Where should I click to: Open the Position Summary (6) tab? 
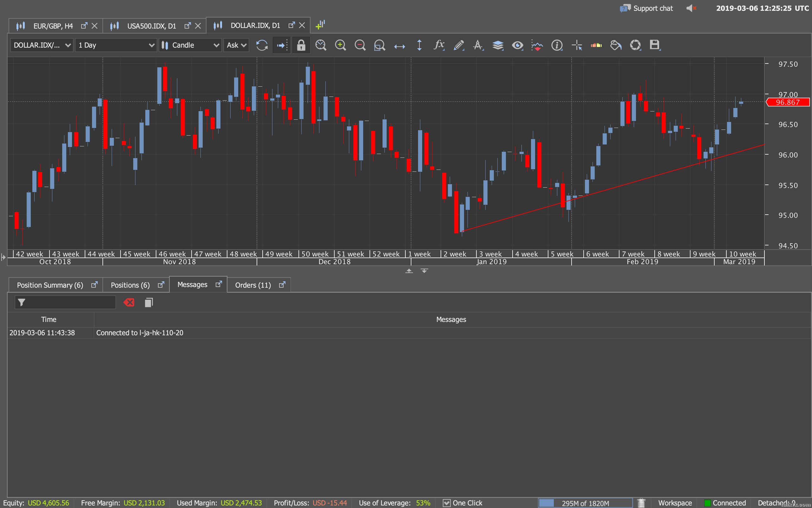[50, 285]
